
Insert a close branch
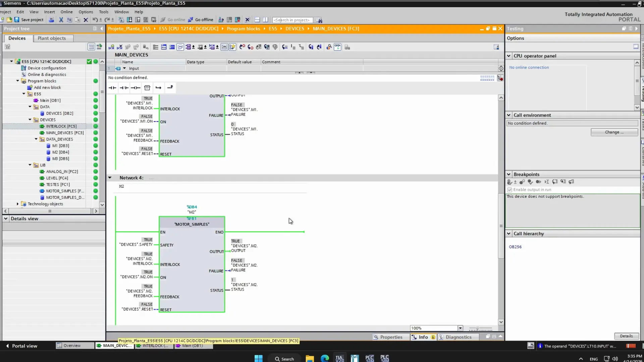pyautogui.click(x=170, y=88)
